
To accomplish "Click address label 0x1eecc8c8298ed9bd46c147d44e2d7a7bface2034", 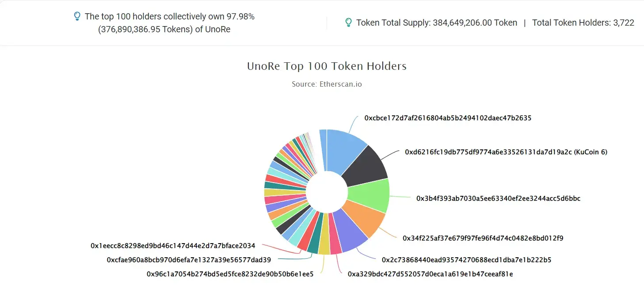I will pos(173,245).
